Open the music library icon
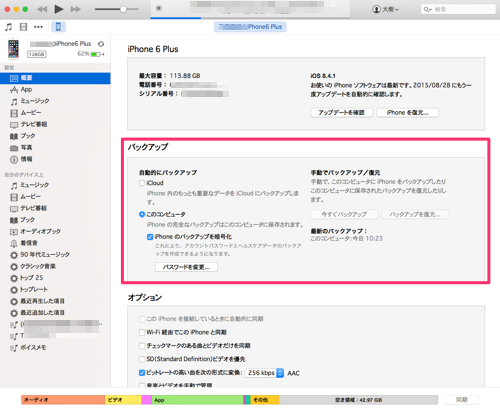This screenshot has height=411, width=500. [9, 27]
